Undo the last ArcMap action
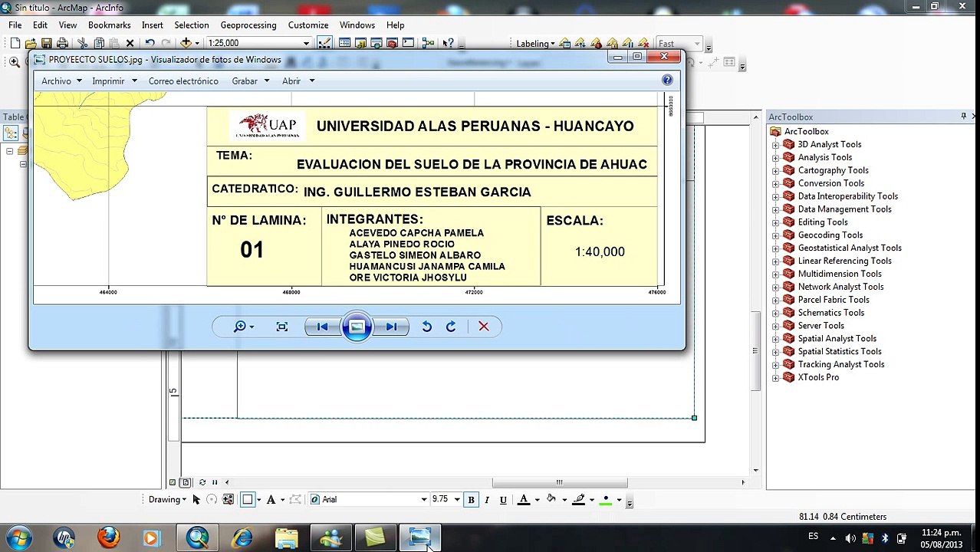980x552 pixels. point(150,43)
